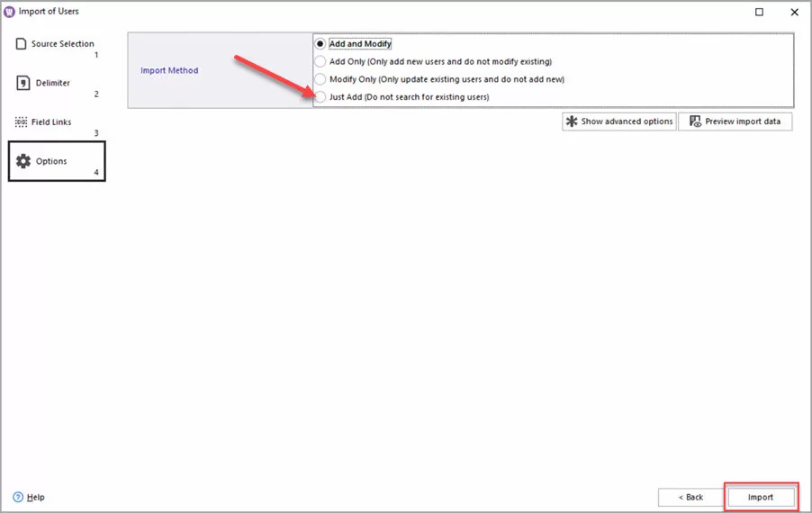Image resolution: width=812 pixels, height=513 pixels.
Task: Open the Help link
Action: [x=36, y=497]
